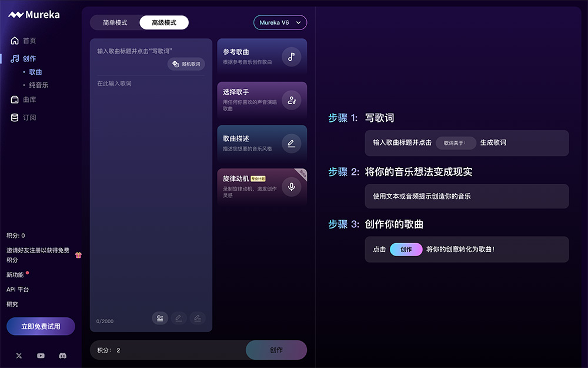
Task: Choose 歌曲 under 创作
Action: [35, 72]
